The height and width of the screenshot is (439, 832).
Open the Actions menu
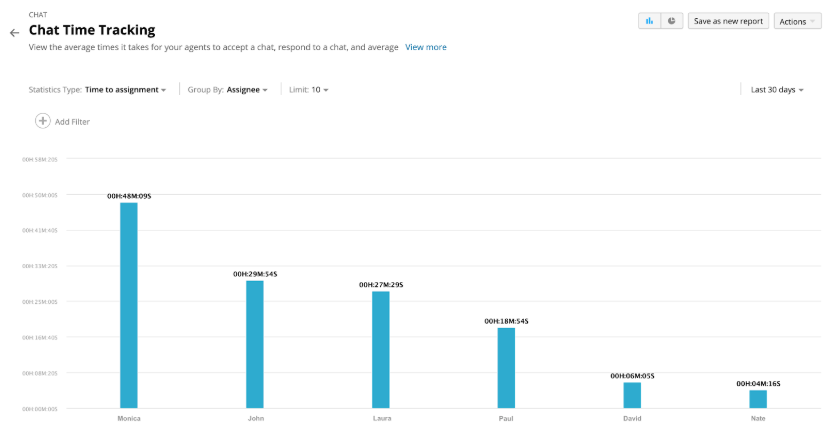[x=797, y=21]
